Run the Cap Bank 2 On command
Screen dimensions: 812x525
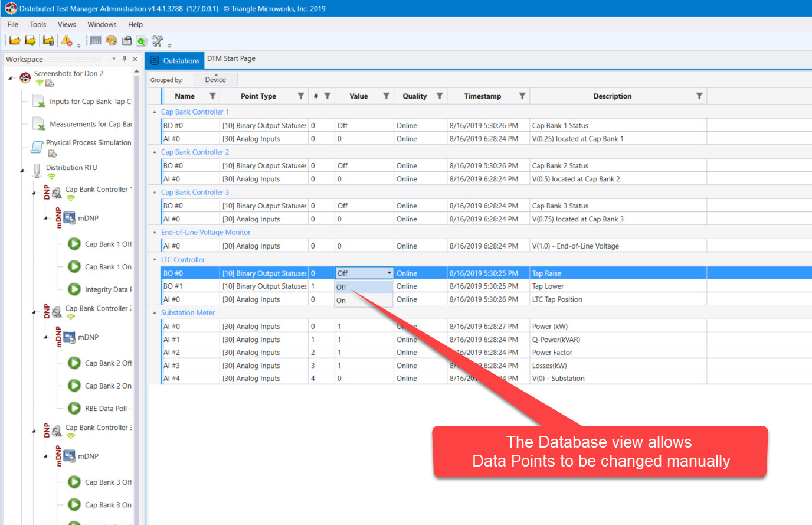[74, 386]
